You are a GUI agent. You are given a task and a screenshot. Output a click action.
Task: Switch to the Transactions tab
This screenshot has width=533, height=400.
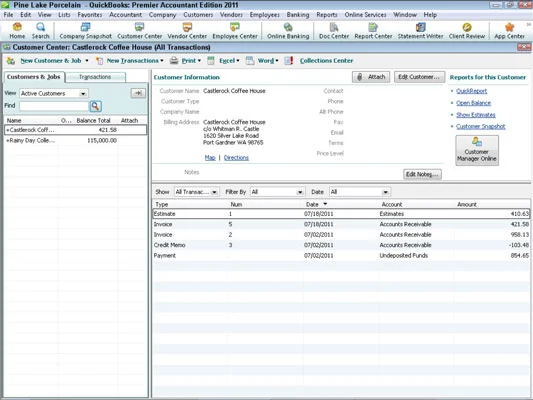[x=95, y=77]
